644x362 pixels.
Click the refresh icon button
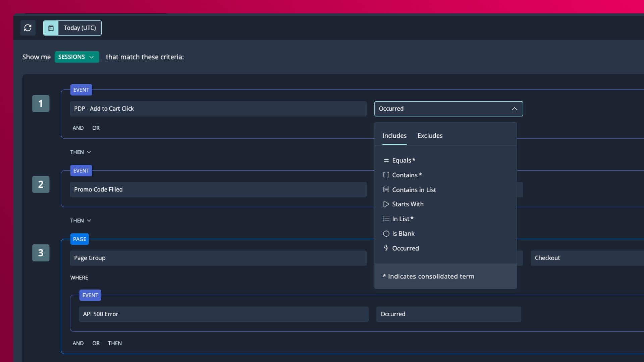click(x=28, y=28)
